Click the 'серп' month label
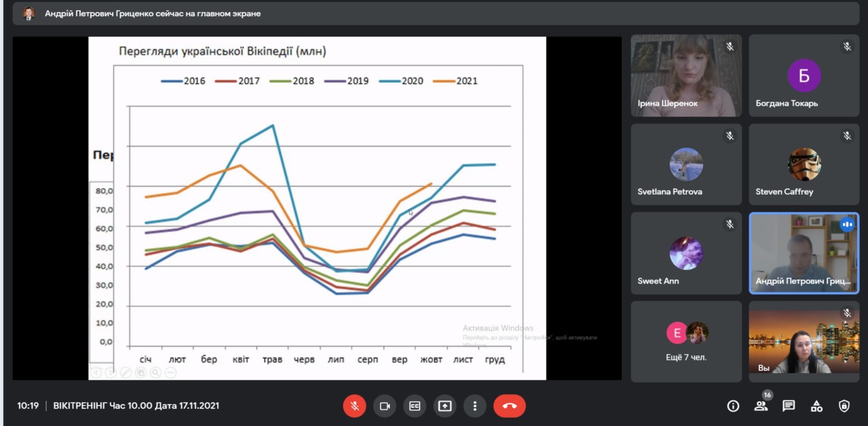 tap(368, 360)
